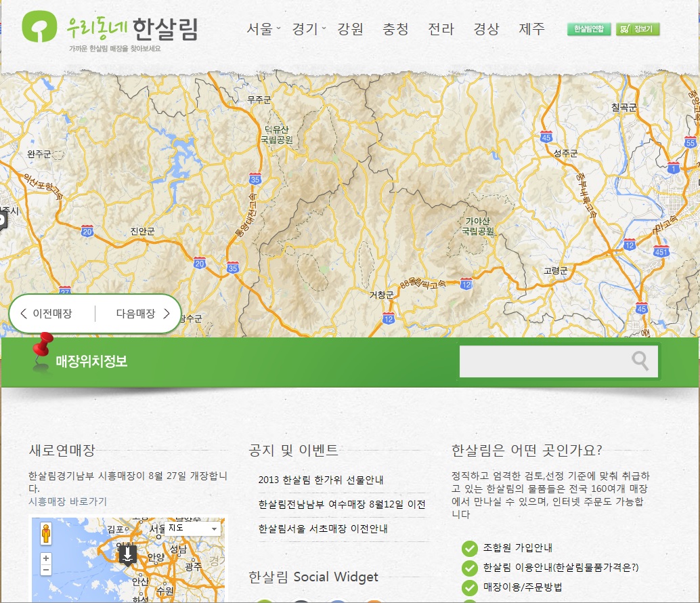700x603 pixels.
Task: Click 김포 on the small map
Action: (x=116, y=530)
